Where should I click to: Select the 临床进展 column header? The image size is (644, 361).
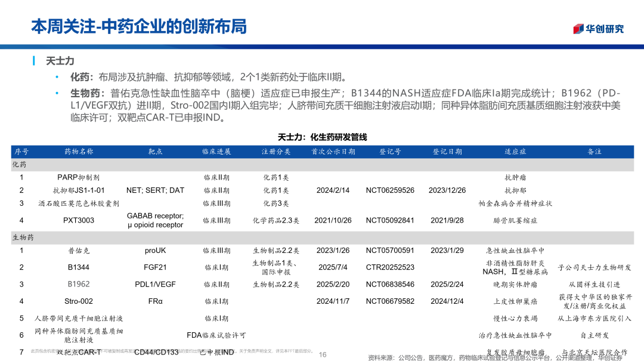tap(216, 152)
